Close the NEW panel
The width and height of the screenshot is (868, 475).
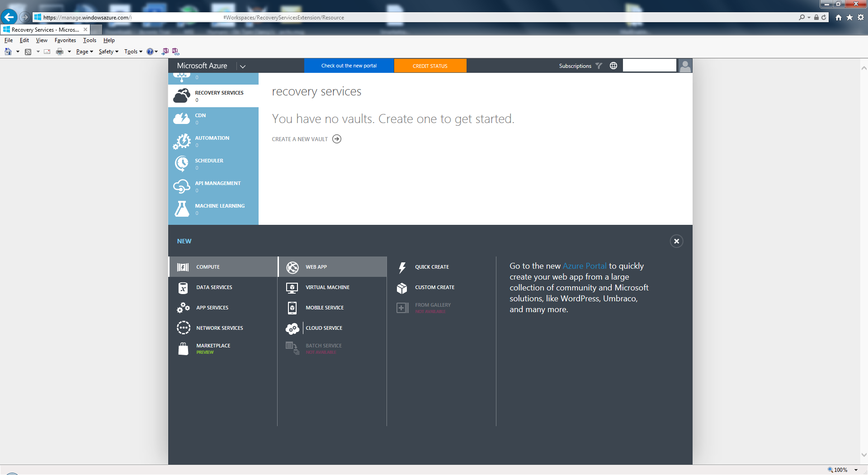point(676,241)
